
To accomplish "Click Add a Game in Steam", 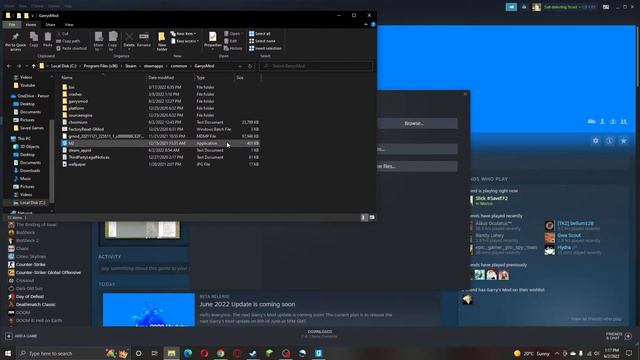I will point(22,336).
